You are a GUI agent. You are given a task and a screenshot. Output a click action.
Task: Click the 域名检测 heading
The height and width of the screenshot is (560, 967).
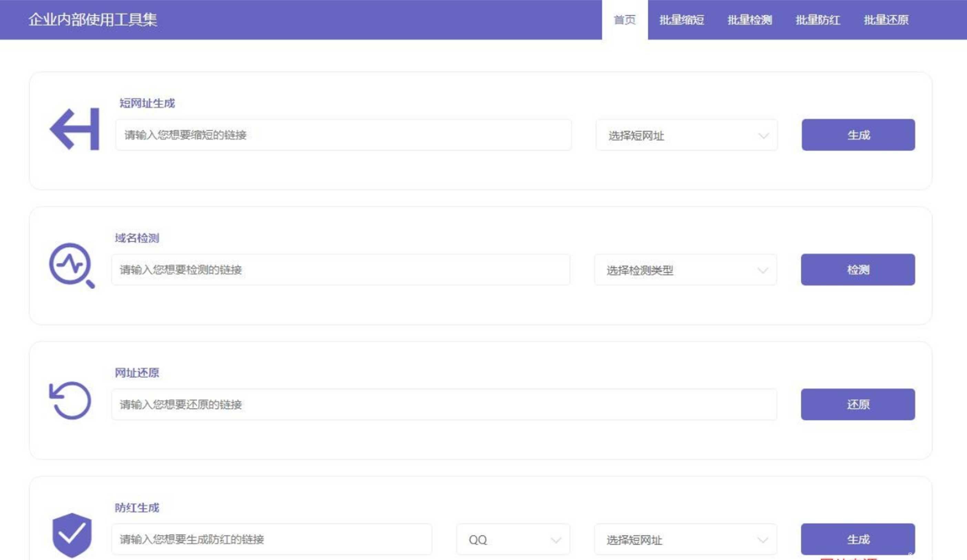pos(137,238)
